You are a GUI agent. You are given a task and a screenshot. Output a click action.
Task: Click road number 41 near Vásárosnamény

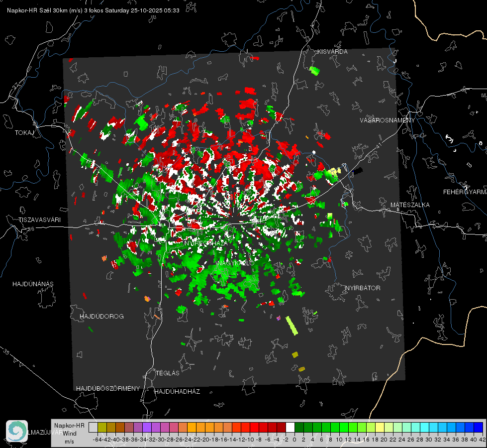click(x=379, y=145)
